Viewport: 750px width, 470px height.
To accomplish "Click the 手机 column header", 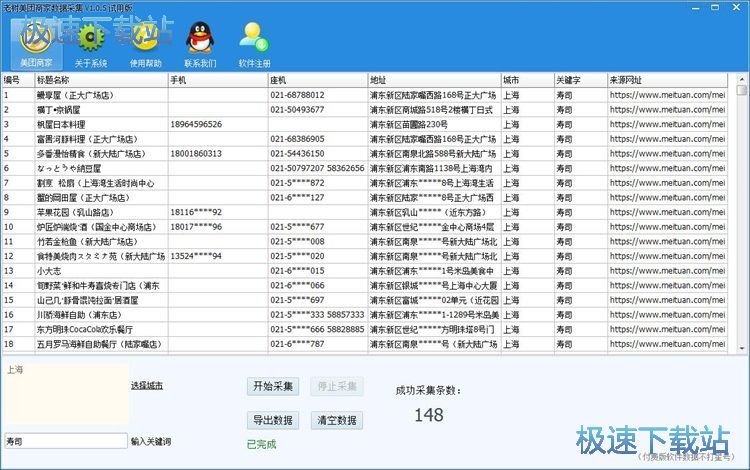I will pyautogui.click(x=218, y=80).
